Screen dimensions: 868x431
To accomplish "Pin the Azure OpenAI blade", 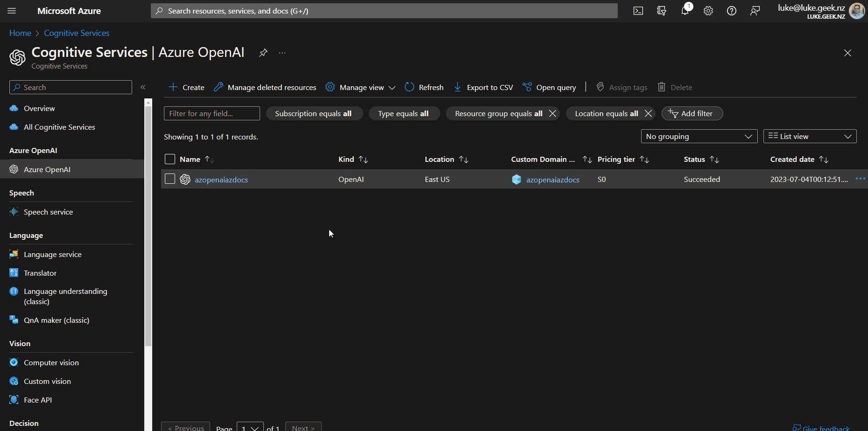I will (x=263, y=53).
